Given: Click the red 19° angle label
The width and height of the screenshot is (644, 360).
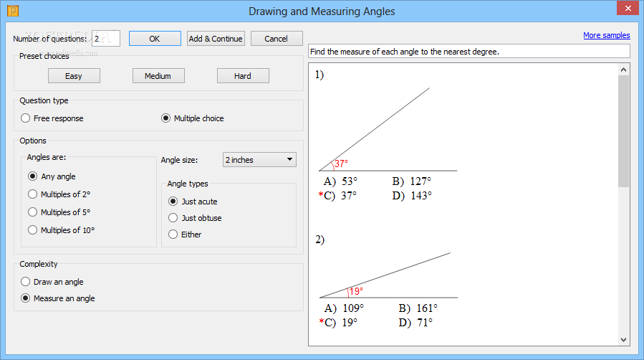Looking at the screenshot, I should coord(356,291).
